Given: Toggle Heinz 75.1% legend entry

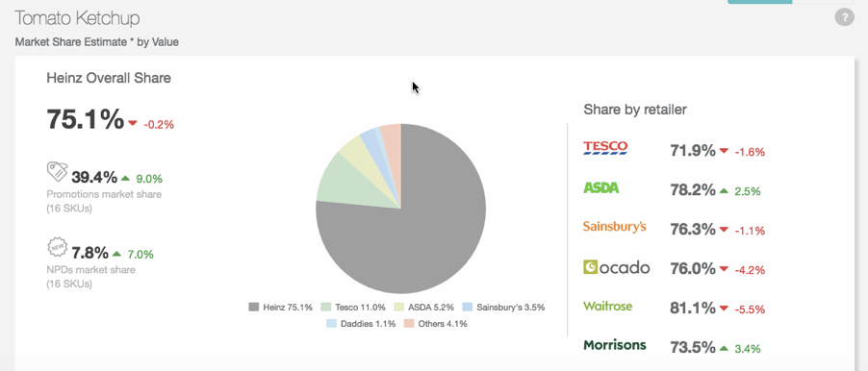Looking at the screenshot, I should point(281,307).
